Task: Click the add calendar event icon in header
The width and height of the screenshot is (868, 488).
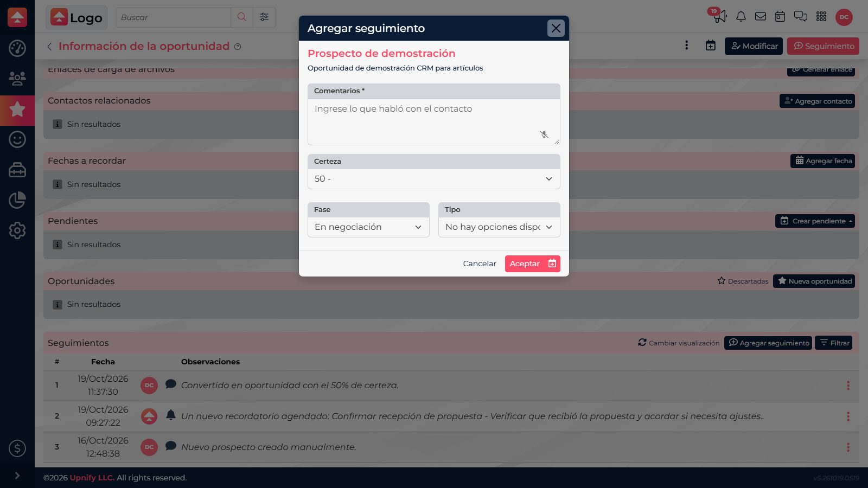Action: (x=711, y=46)
